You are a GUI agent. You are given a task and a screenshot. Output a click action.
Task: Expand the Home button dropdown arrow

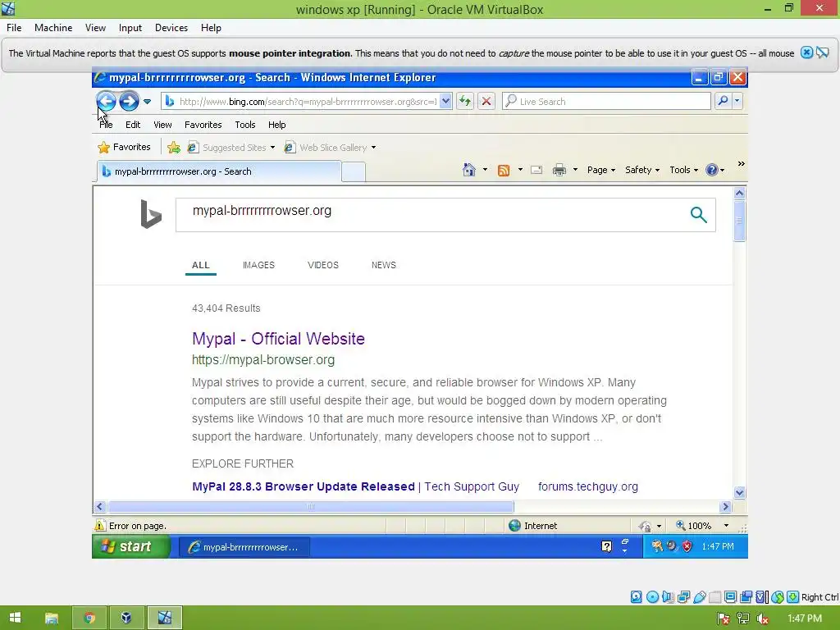(485, 170)
